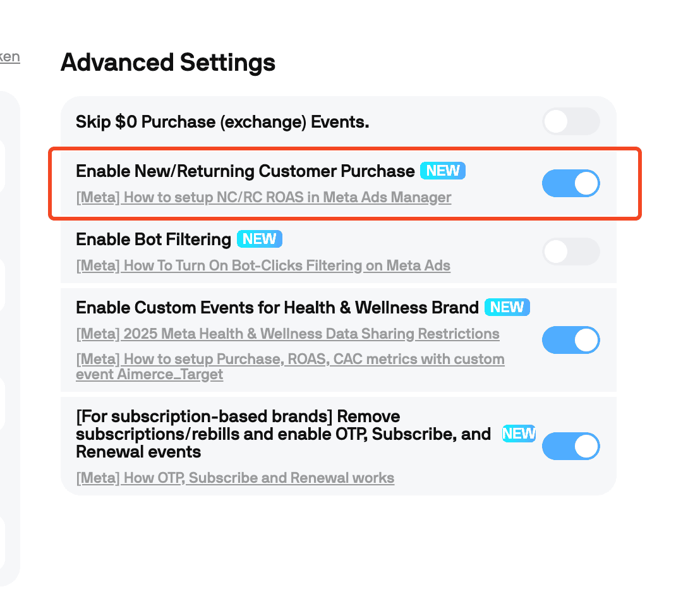Image resolution: width=700 pixels, height=589 pixels.
Task: Open Bot-Clicks Filtering on Meta Ads guide
Action: (263, 265)
